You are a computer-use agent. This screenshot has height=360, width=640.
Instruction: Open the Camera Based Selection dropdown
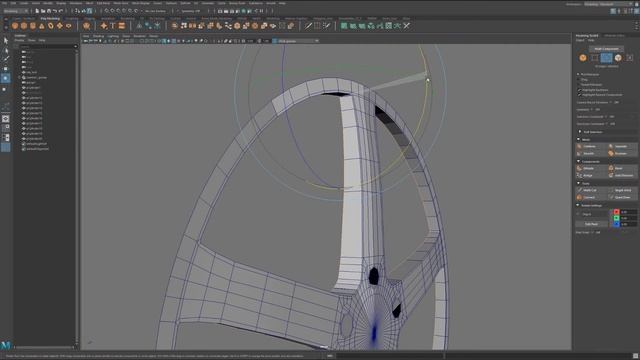(614, 102)
